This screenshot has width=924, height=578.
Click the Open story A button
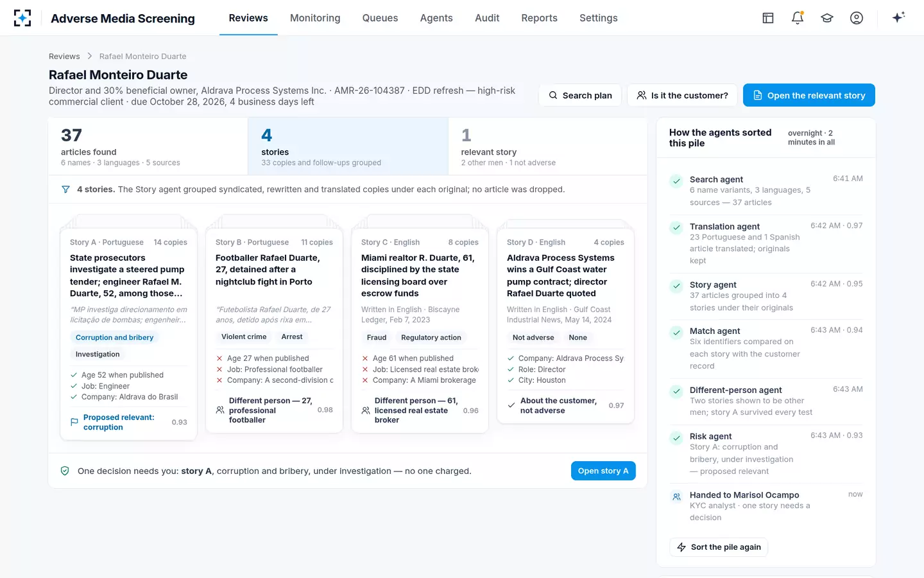603,471
